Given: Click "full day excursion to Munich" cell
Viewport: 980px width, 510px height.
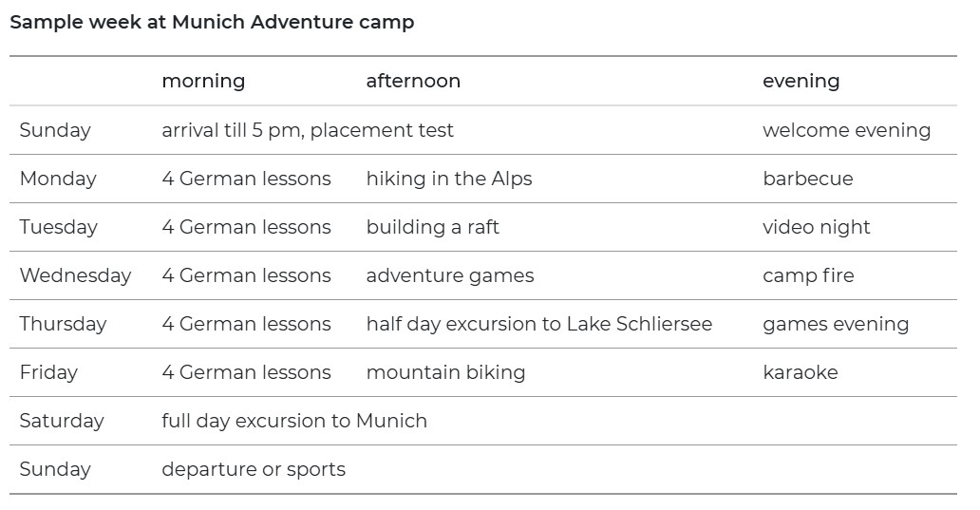Looking at the screenshot, I should 294,421.
